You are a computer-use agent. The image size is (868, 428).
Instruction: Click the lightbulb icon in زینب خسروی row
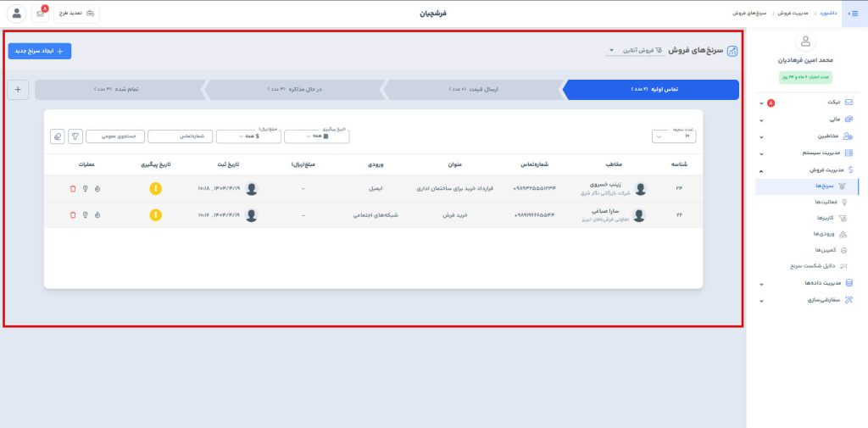point(86,189)
